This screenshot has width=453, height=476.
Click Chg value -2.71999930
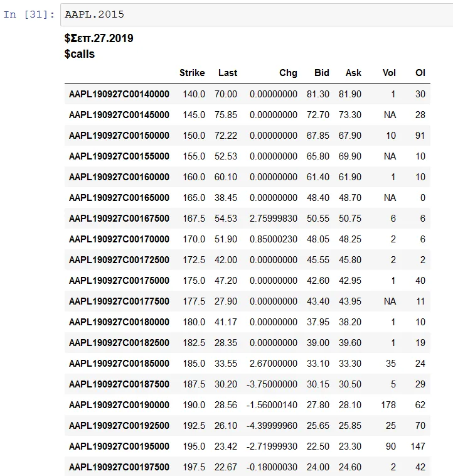pyautogui.click(x=272, y=446)
